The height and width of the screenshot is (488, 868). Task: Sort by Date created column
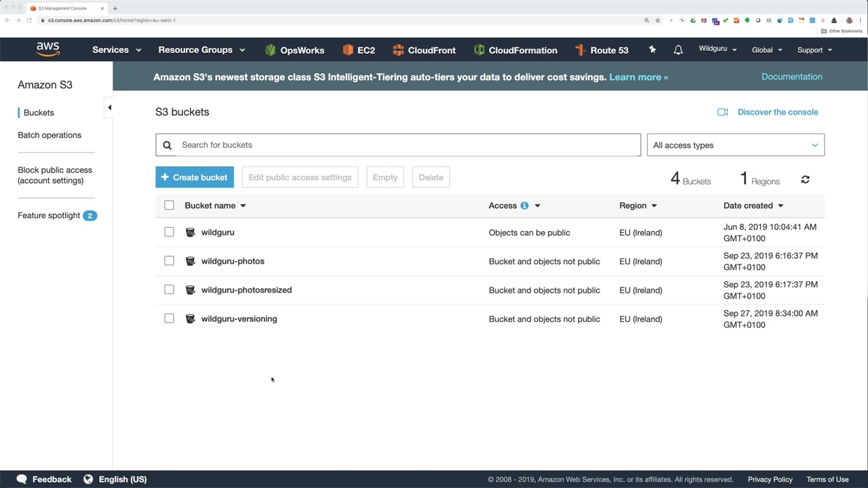click(753, 205)
